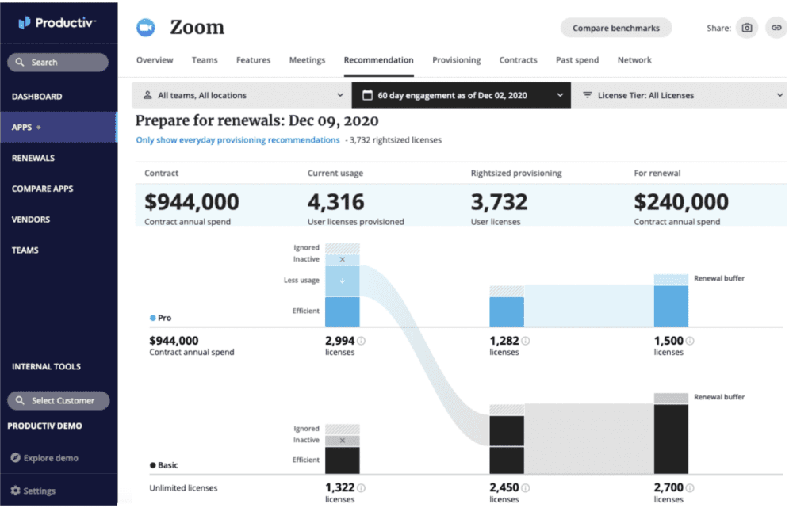Image resolution: width=812 pixels, height=508 pixels.
Task: Click the black Basic legend dot
Action: (x=153, y=465)
